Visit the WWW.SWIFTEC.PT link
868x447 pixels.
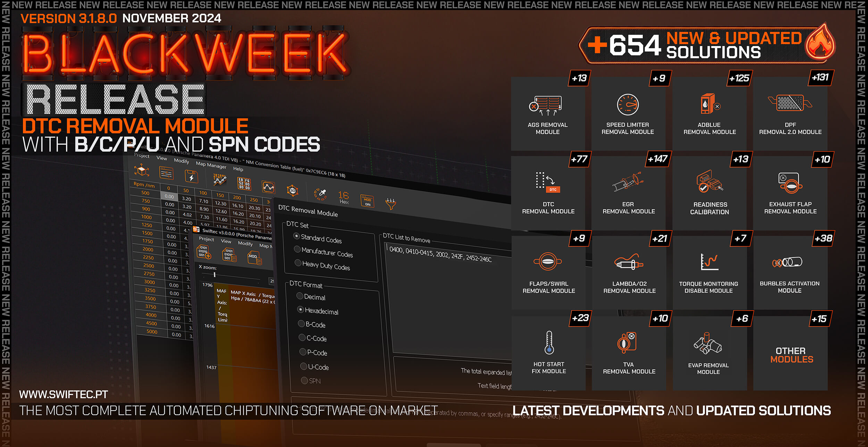click(x=64, y=395)
